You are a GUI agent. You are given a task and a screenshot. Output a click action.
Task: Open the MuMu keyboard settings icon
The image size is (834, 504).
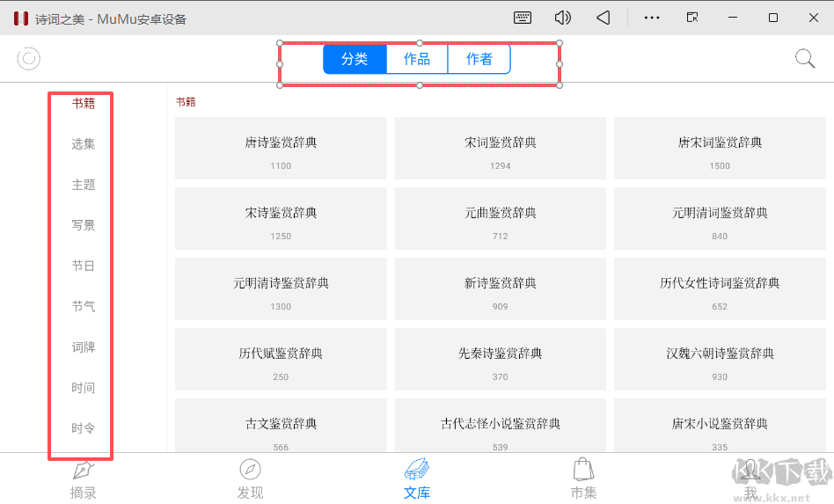pyautogui.click(x=523, y=18)
